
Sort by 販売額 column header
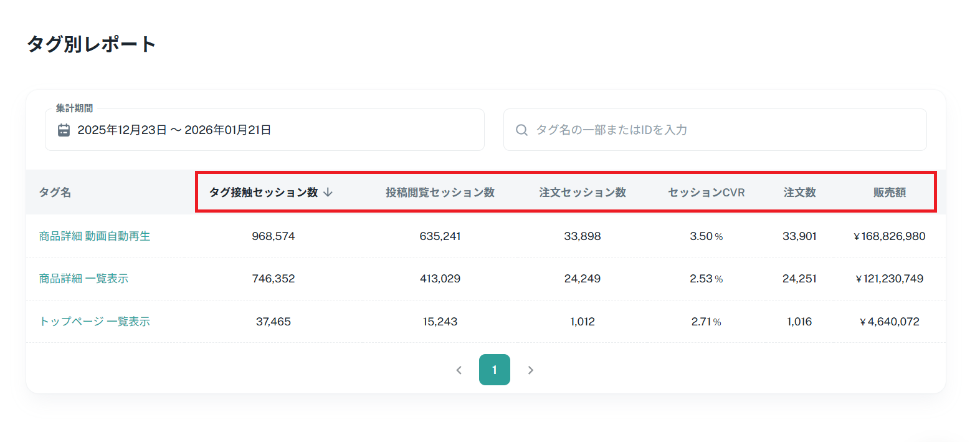click(x=889, y=192)
